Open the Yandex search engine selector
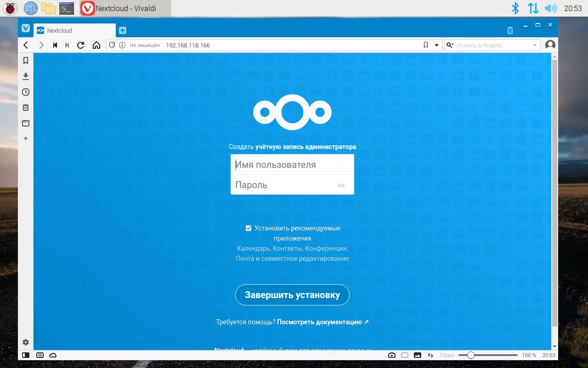The image size is (588, 368). pos(450,45)
